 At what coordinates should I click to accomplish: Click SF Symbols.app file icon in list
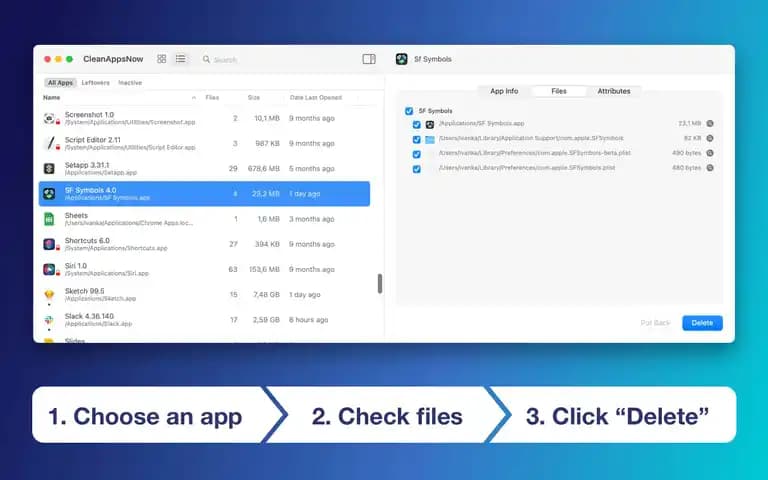(x=430, y=124)
